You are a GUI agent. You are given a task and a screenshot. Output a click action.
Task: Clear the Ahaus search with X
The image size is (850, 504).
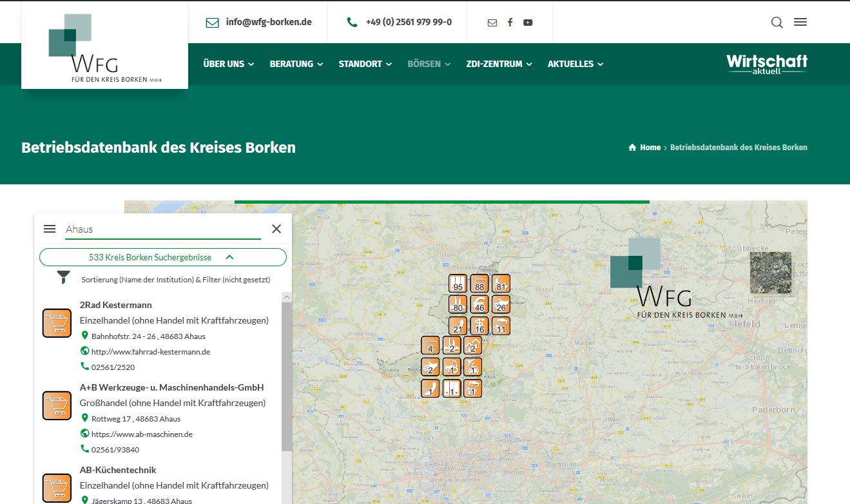point(276,229)
